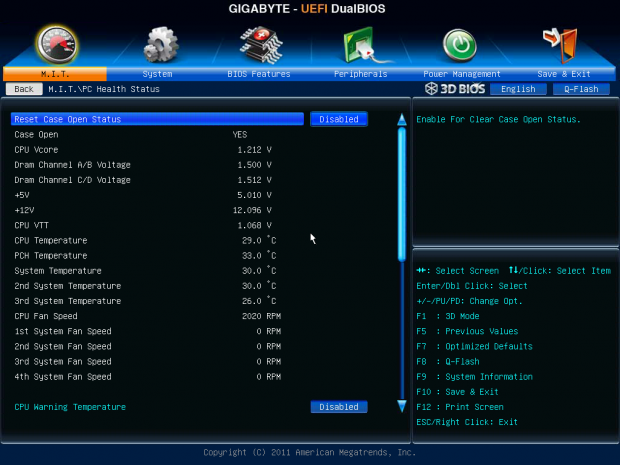Click the 5.010 V value
This screenshot has width=620, height=465.
[x=254, y=195]
